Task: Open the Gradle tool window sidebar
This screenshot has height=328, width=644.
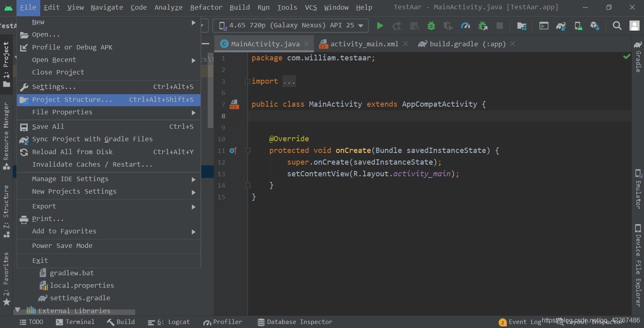Action: click(x=638, y=56)
